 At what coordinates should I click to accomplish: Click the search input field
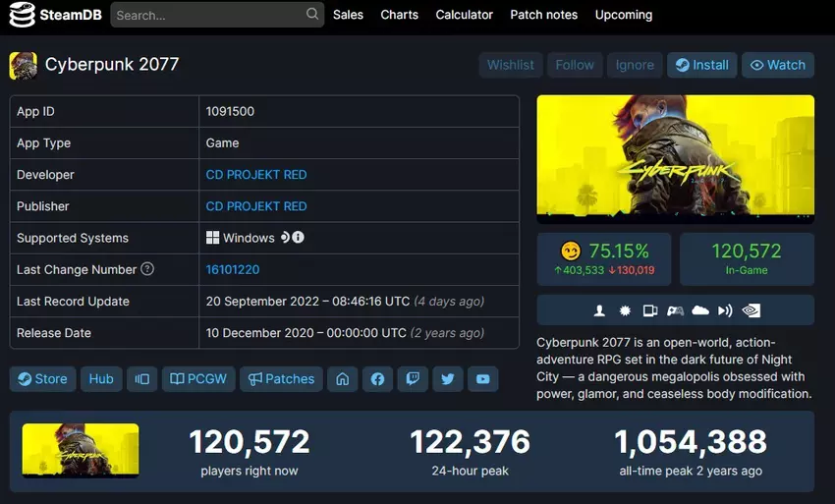pyautogui.click(x=206, y=15)
